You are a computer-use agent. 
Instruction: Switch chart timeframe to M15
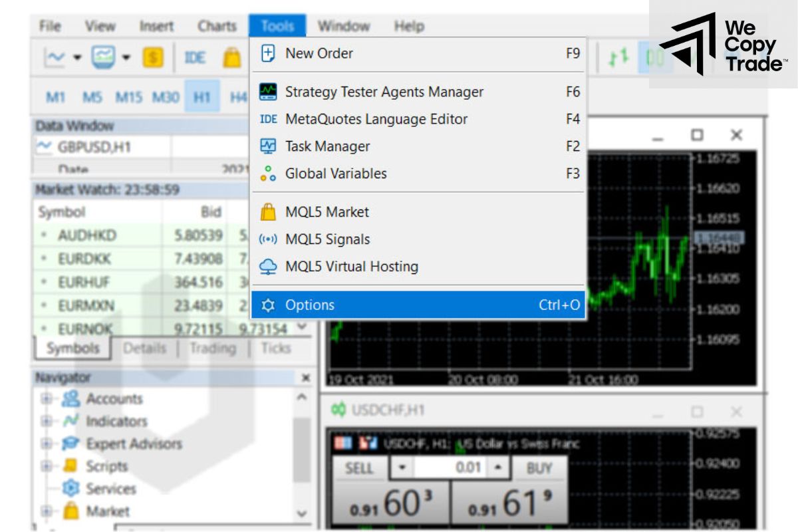click(131, 96)
